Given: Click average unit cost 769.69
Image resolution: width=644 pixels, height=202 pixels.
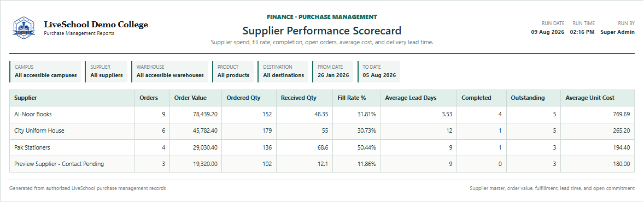Looking at the screenshot, I should point(622,115).
